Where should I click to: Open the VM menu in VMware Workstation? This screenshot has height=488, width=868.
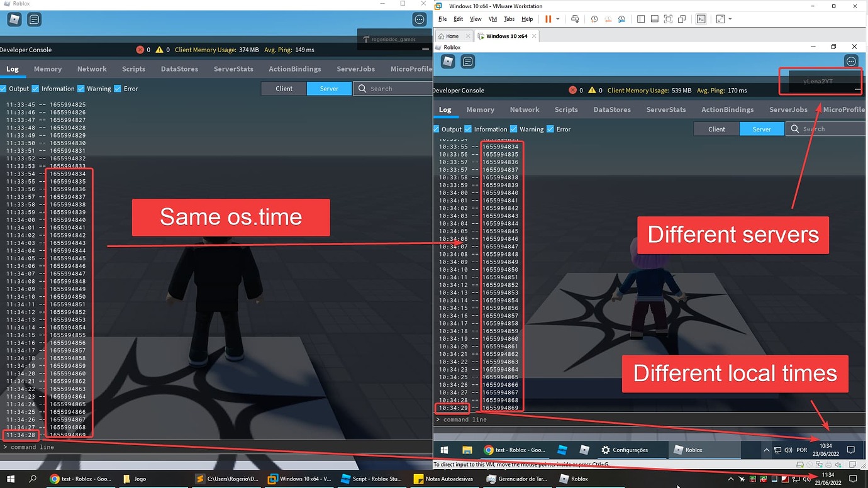click(x=492, y=18)
